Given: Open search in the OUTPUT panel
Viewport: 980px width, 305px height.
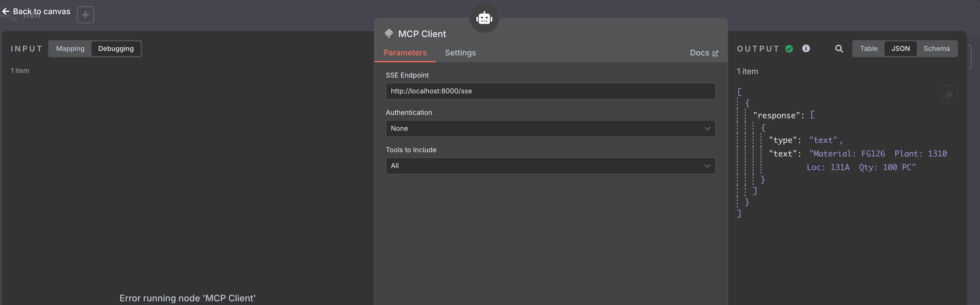Looking at the screenshot, I should click(838, 49).
